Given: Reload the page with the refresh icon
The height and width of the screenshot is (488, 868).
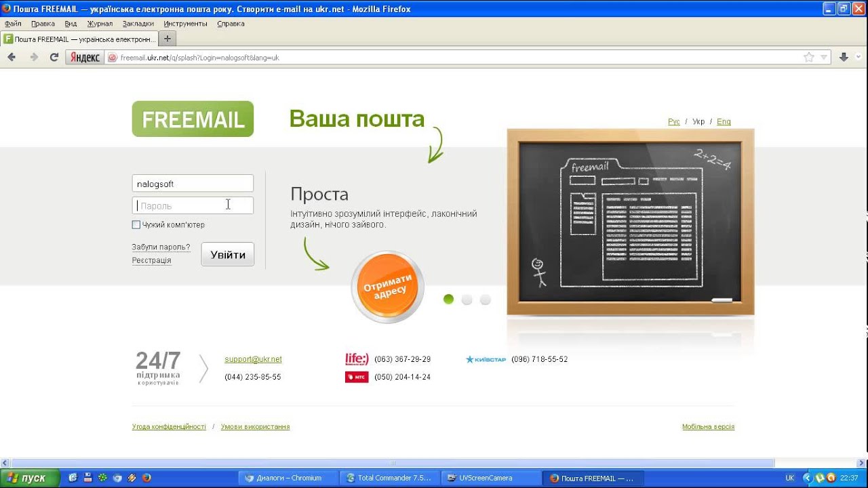Looking at the screenshot, I should [x=54, y=58].
